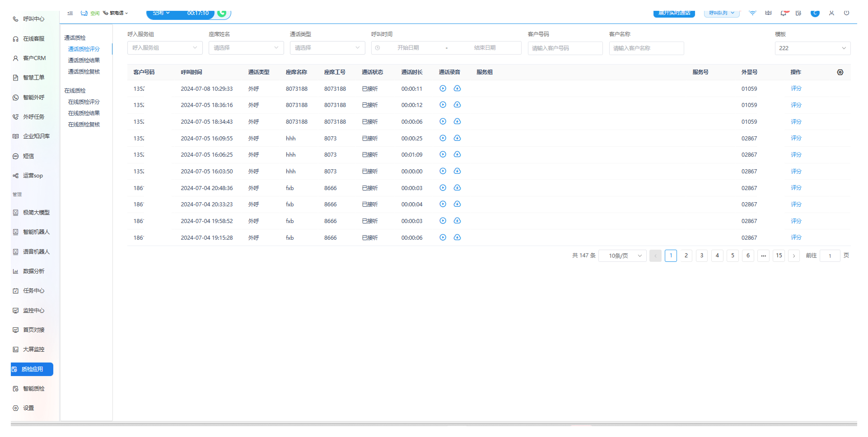Download recording for 2024-07-08 10:29:33 call
Image resolution: width=868 pixels, height=437 pixels.
point(457,88)
